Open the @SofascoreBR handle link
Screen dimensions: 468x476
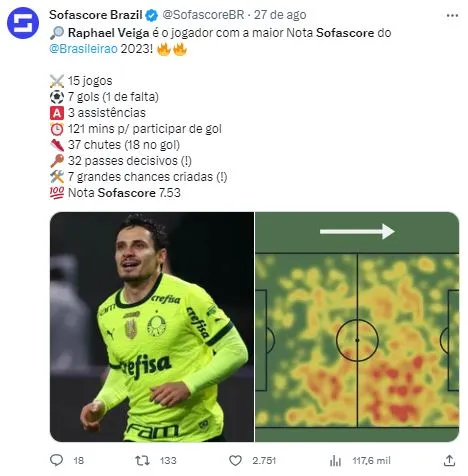point(203,15)
